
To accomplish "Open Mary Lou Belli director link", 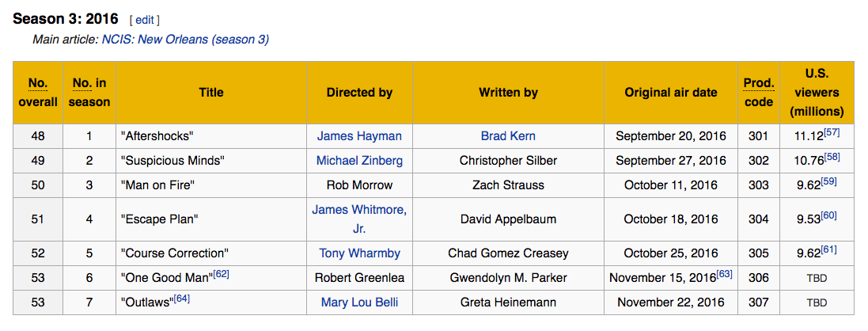I will (x=359, y=302).
